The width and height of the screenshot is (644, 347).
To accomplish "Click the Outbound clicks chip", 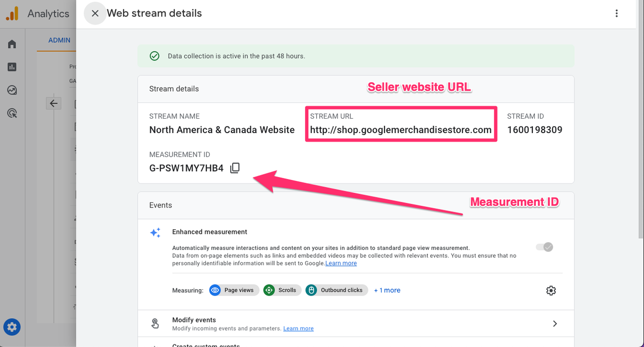I will 336,290.
